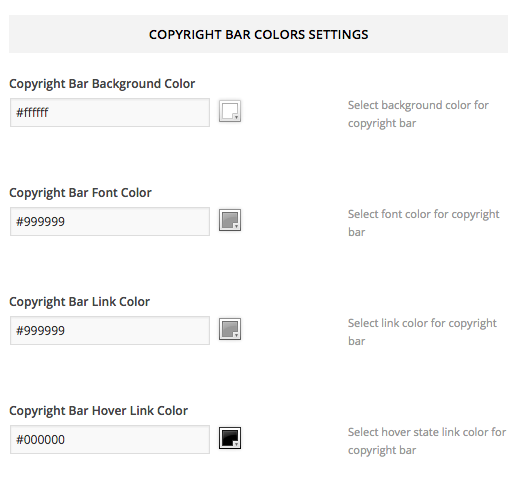Click tiny dropdown arrow on the black swatch
Screen dimensions: 521x485
[236, 445]
